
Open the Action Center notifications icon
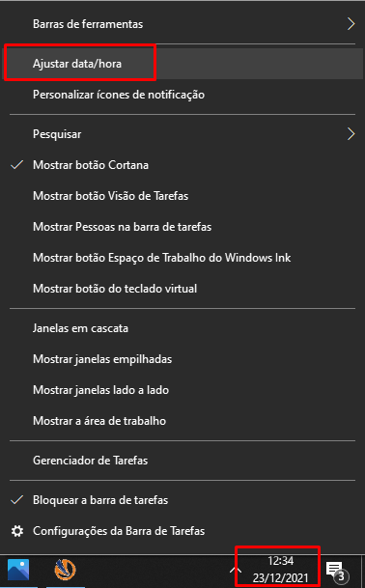pos(336,571)
